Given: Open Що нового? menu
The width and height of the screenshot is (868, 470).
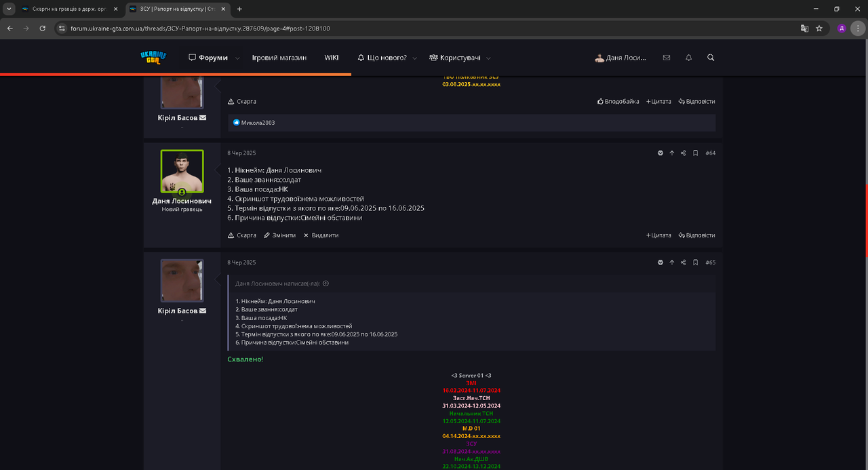Looking at the screenshot, I should coord(382,58).
